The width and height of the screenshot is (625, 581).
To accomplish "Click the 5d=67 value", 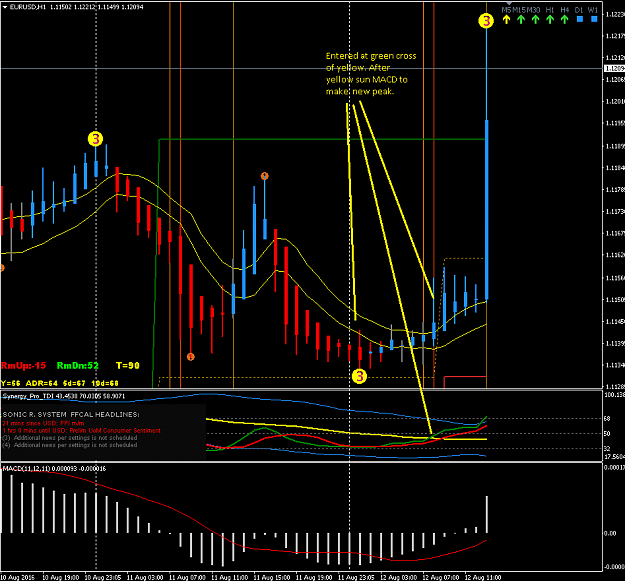I will [x=74, y=383].
